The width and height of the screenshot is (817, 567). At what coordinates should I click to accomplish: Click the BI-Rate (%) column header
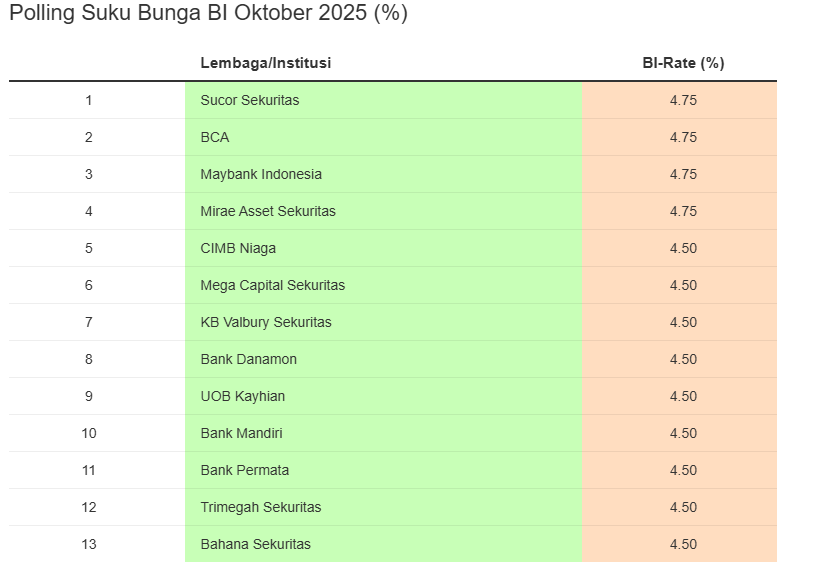pos(683,63)
